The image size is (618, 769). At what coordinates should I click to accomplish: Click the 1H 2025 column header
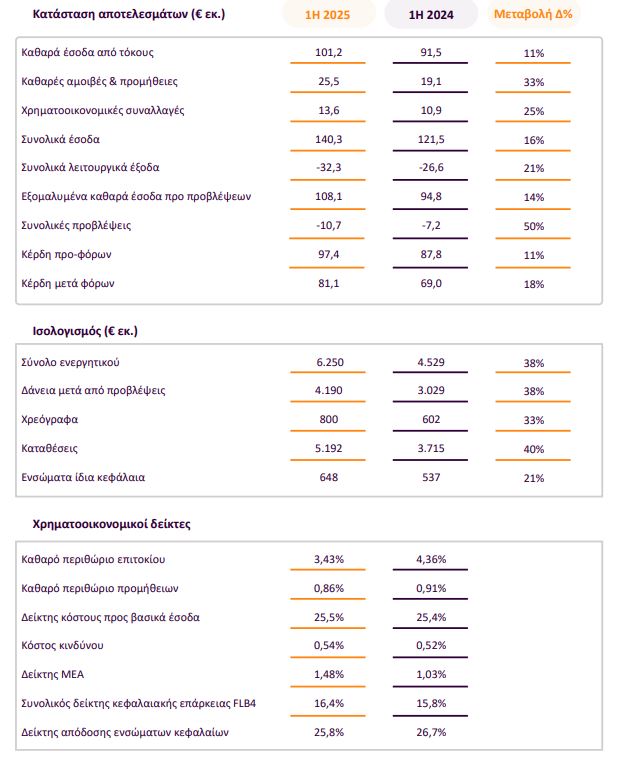[326, 15]
